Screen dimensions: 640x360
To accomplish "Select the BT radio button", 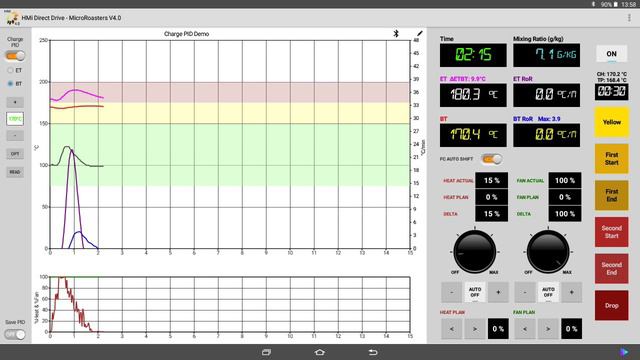I will (x=11, y=84).
